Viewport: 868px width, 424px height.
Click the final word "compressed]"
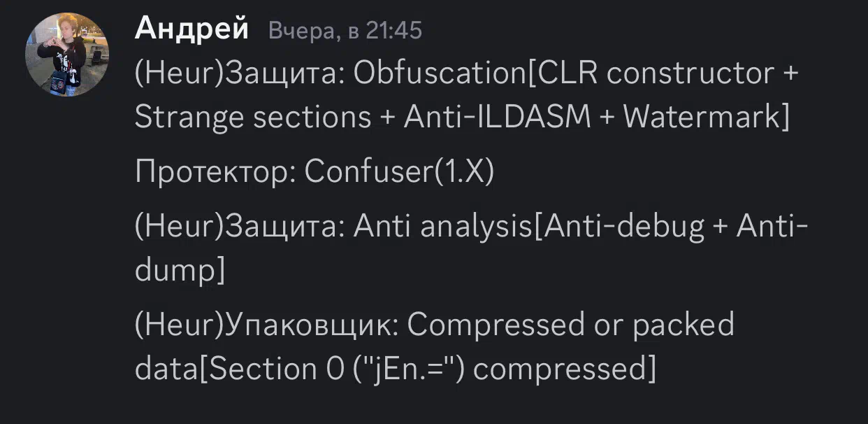(x=565, y=369)
